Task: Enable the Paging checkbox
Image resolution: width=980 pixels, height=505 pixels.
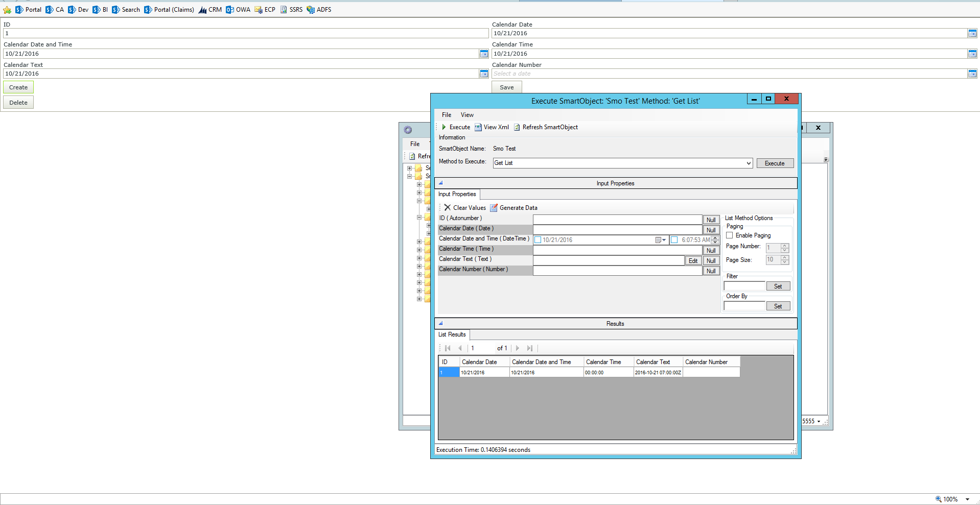Action: tap(730, 235)
